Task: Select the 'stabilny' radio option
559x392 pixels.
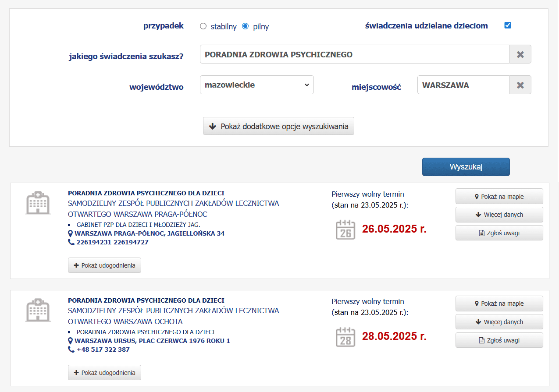Action: click(203, 26)
